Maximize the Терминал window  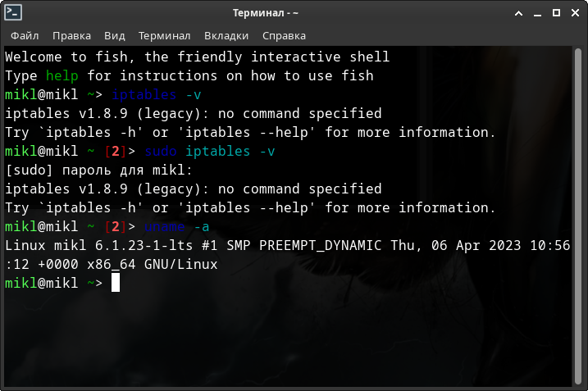(556, 13)
